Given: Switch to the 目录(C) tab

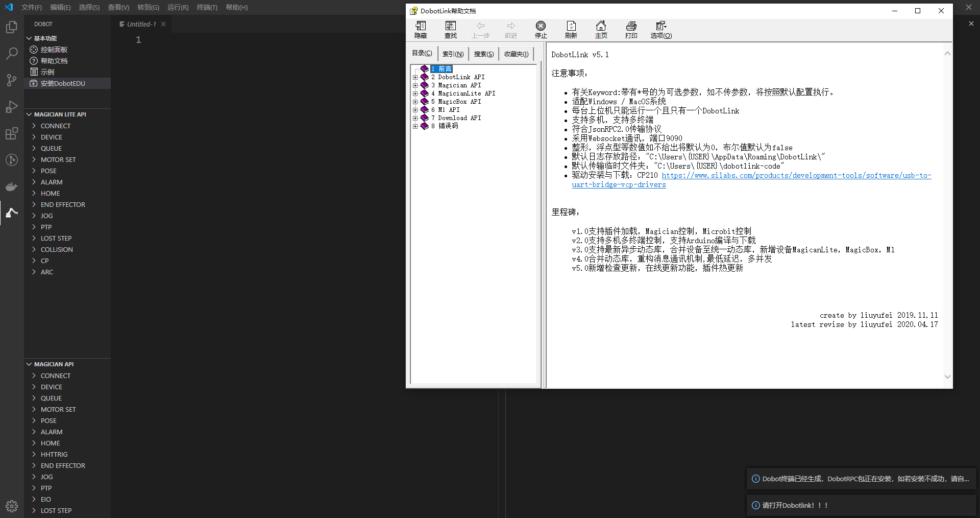Looking at the screenshot, I should click(x=422, y=53).
